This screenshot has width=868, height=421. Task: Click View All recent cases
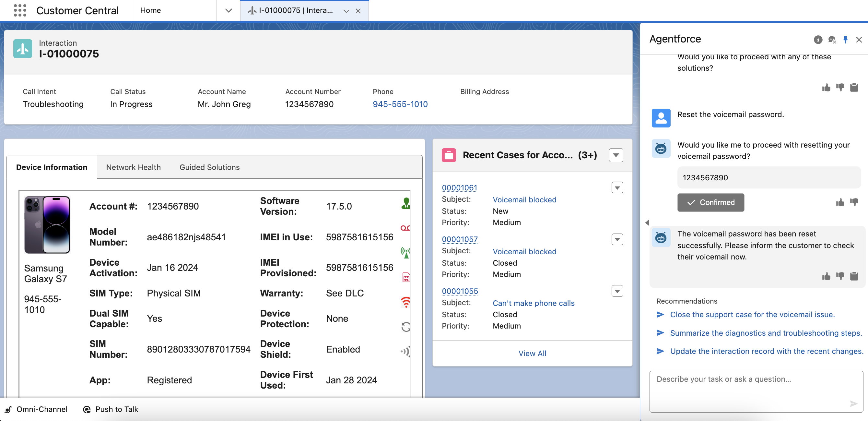[x=532, y=353]
